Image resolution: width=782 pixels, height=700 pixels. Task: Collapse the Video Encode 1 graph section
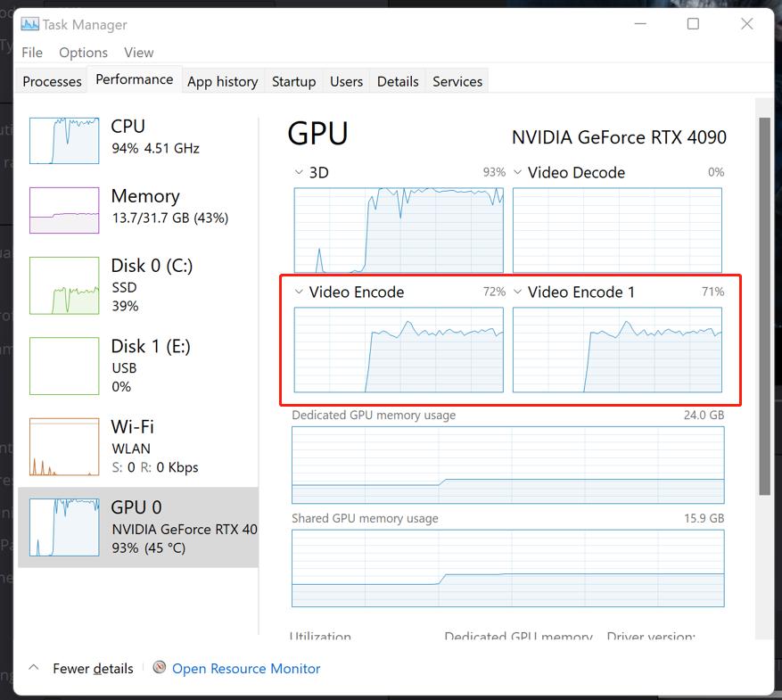point(516,292)
